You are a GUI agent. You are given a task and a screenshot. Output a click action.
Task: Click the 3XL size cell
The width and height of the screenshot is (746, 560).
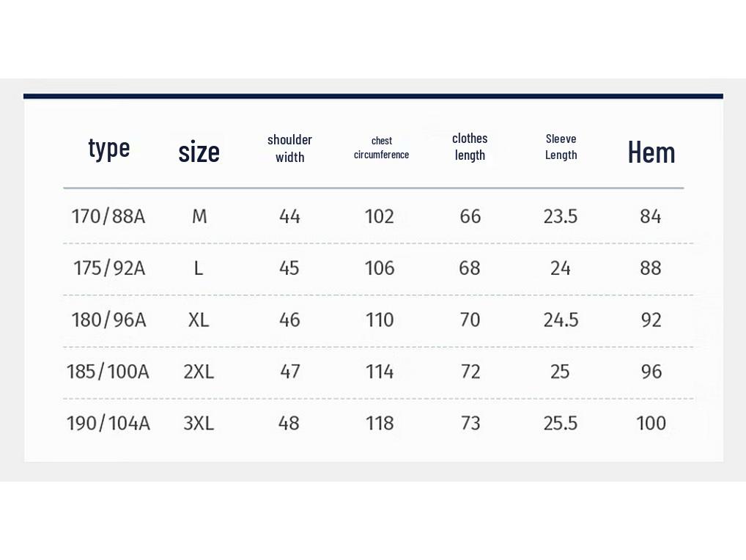199,423
